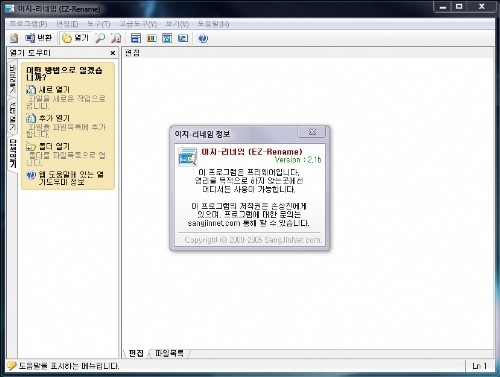Click the magnifier-with-document find icon
The width and height of the screenshot is (500, 377).
[116, 38]
